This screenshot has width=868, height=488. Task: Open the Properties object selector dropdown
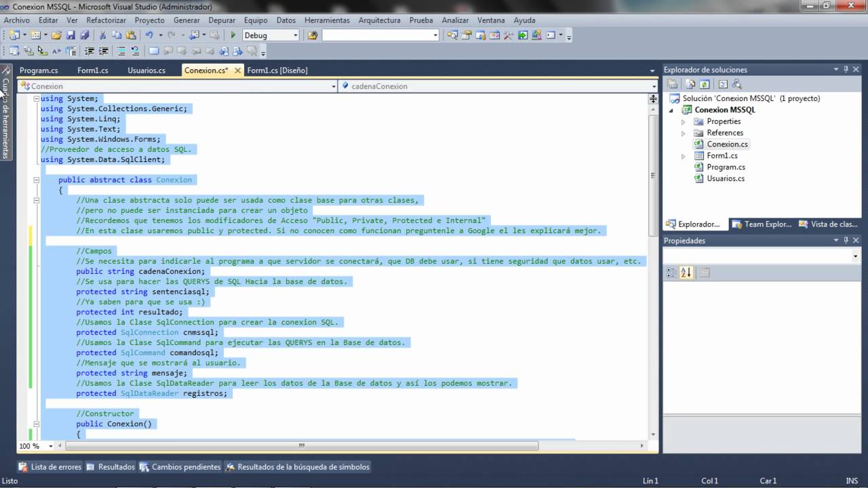tap(855, 256)
